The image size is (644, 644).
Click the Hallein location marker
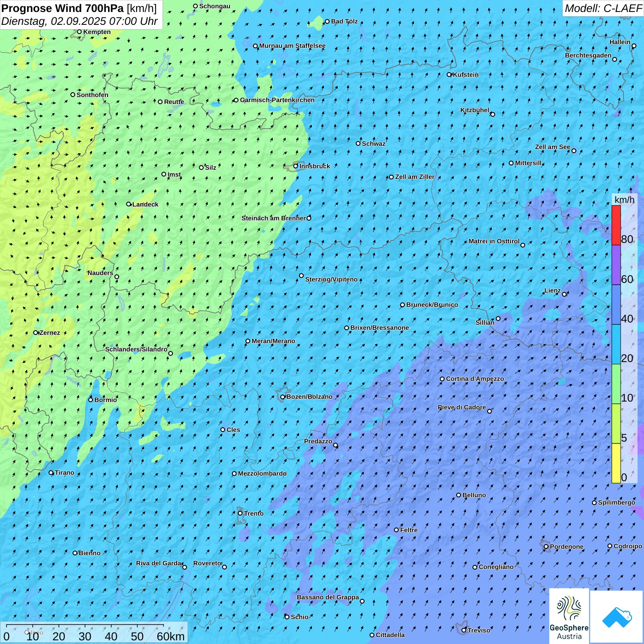point(634,46)
